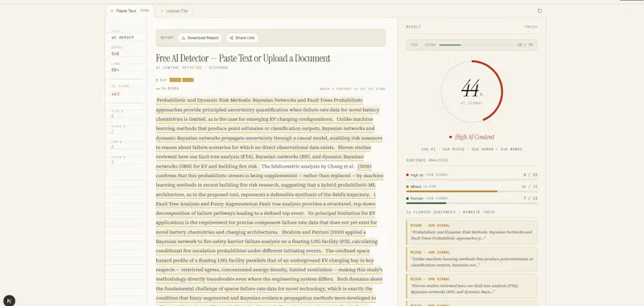This screenshot has height=306, width=644.
Task: Click the '28 / 70' scans count
Action: (x=525, y=45)
